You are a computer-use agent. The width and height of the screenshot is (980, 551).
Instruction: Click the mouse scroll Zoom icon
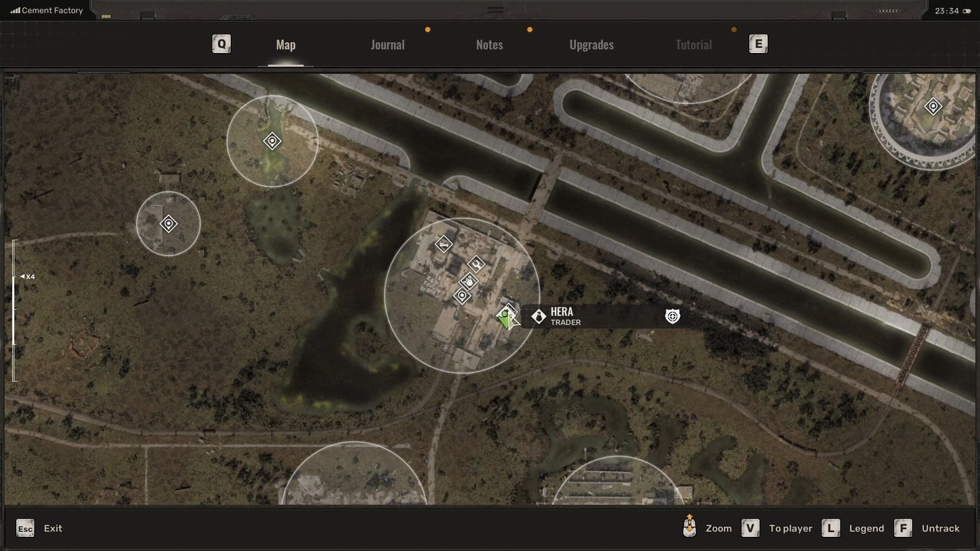tap(689, 528)
